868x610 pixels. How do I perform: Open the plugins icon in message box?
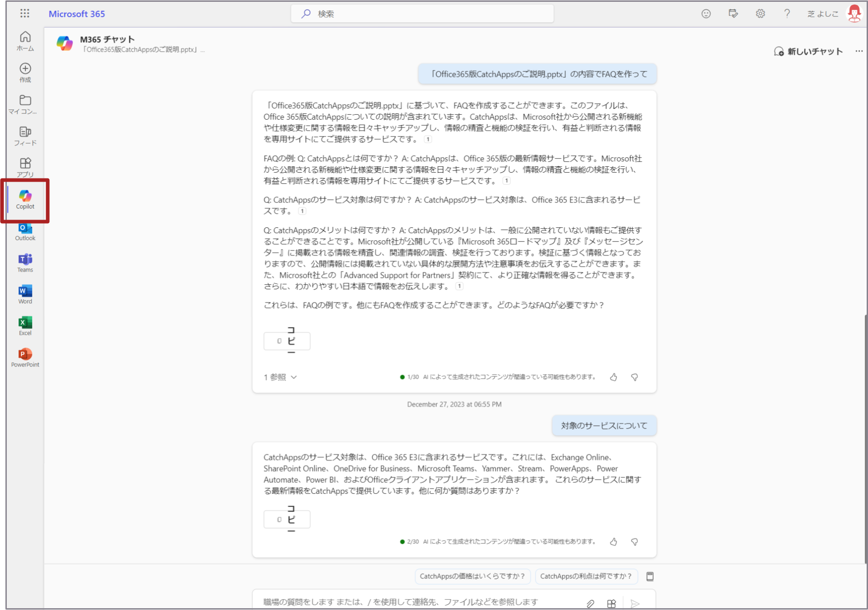[x=612, y=604]
